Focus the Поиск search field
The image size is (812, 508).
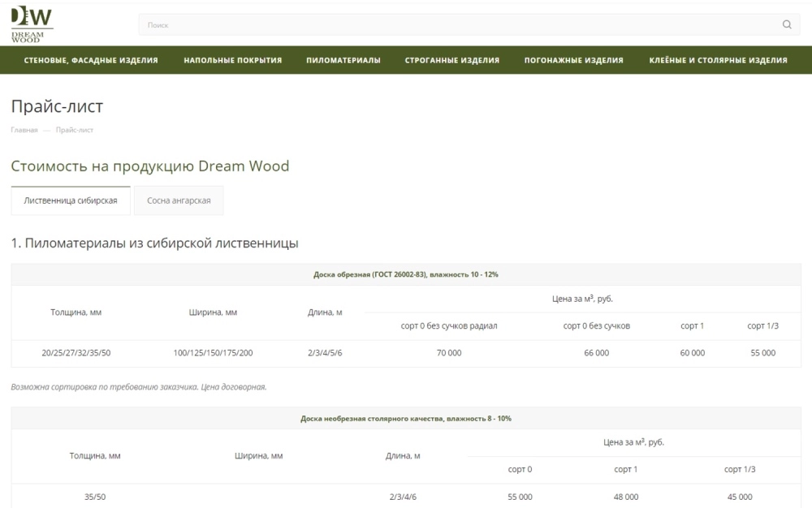point(469,24)
